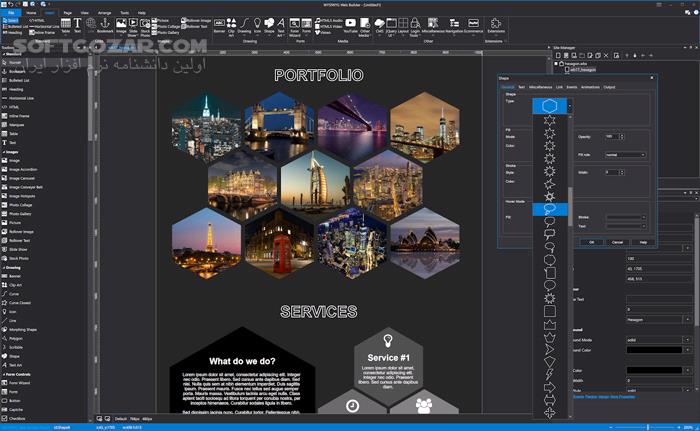Adjust the zoom slider in status bar

(x=647, y=427)
